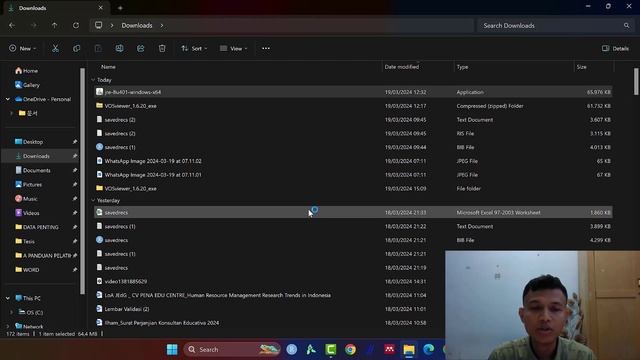
Task: Unpin Desktop using its pin icon
Action: click(x=75, y=142)
